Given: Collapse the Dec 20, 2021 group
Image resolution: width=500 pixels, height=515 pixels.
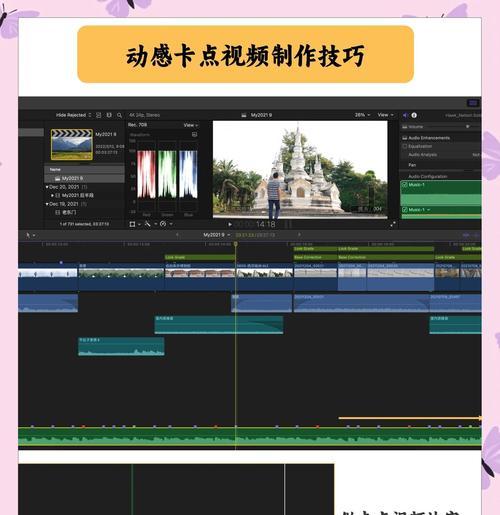Looking at the screenshot, I should pyautogui.click(x=47, y=187).
